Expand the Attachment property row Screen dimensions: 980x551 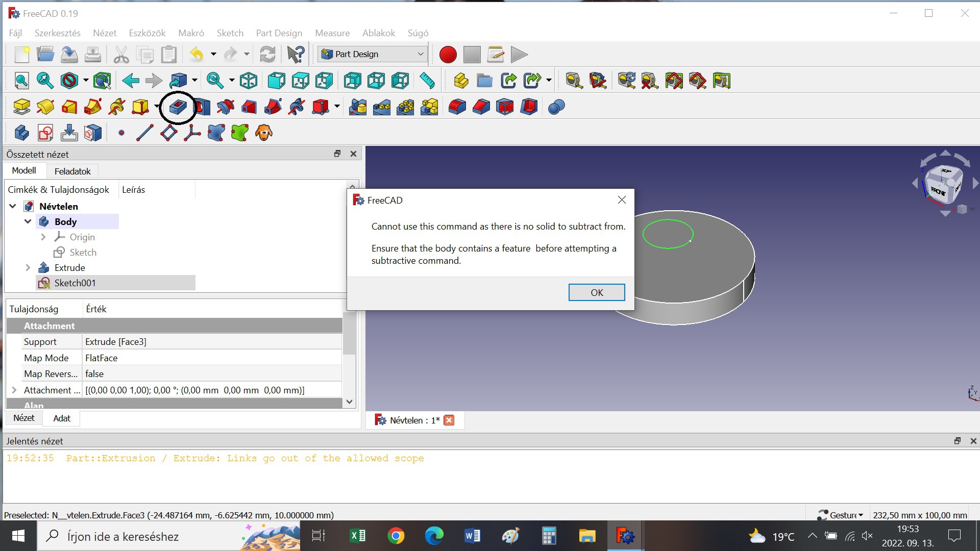point(14,390)
